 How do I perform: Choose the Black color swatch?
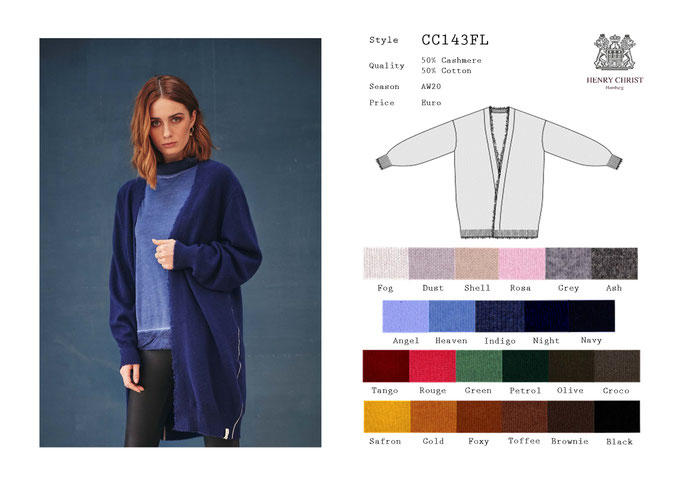[x=617, y=417]
